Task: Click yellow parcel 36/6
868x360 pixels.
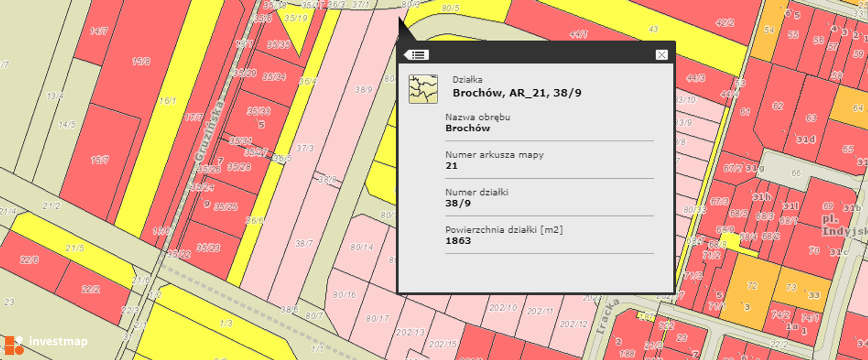Action: tap(255, 220)
